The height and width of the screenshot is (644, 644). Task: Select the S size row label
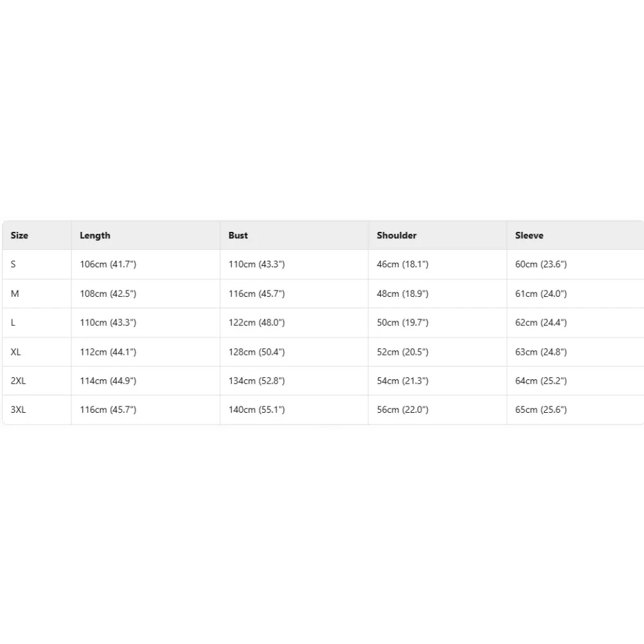(14, 265)
